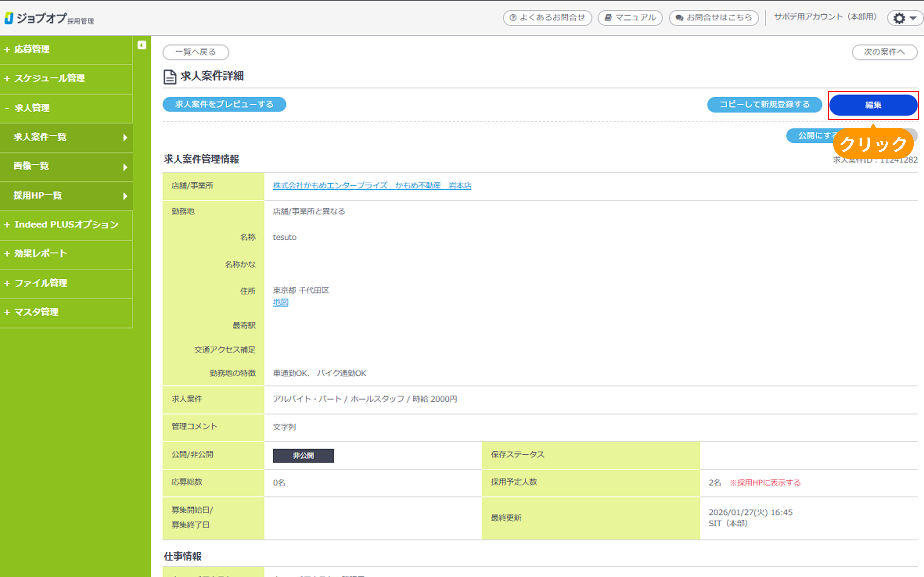Open the settings gear menu

pos(899,18)
